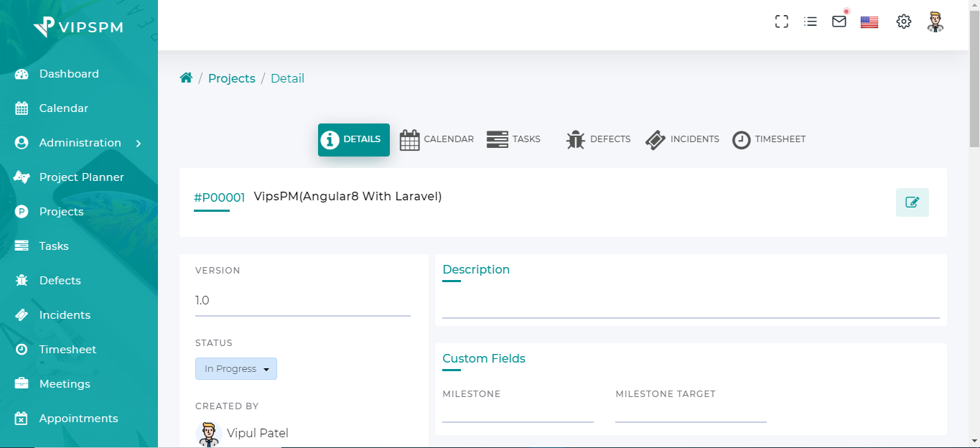The image size is (980, 448).
Task: Click the edit pencil button for the project
Action: point(912,202)
